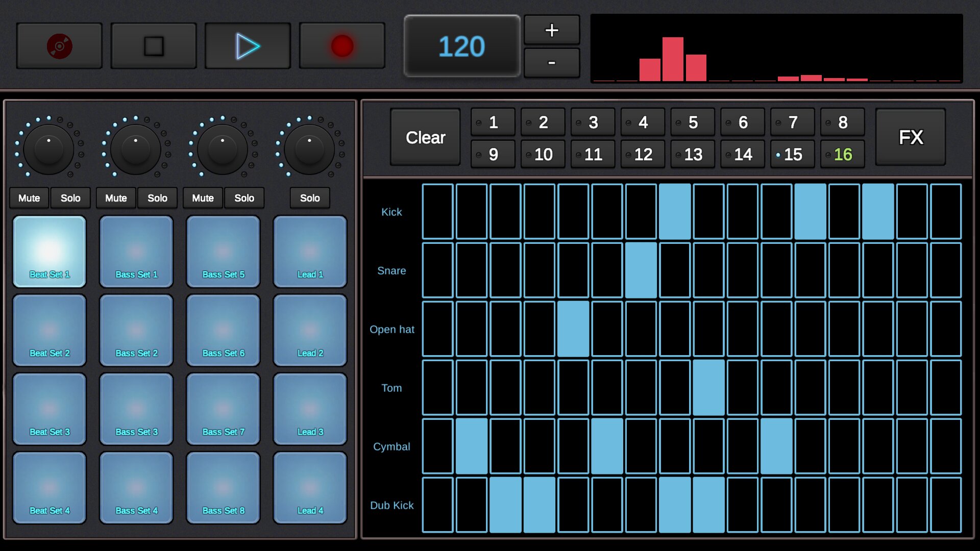Open the FX panel
The height and width of the screenshot is (551, 980).
(x=910, y=137)
